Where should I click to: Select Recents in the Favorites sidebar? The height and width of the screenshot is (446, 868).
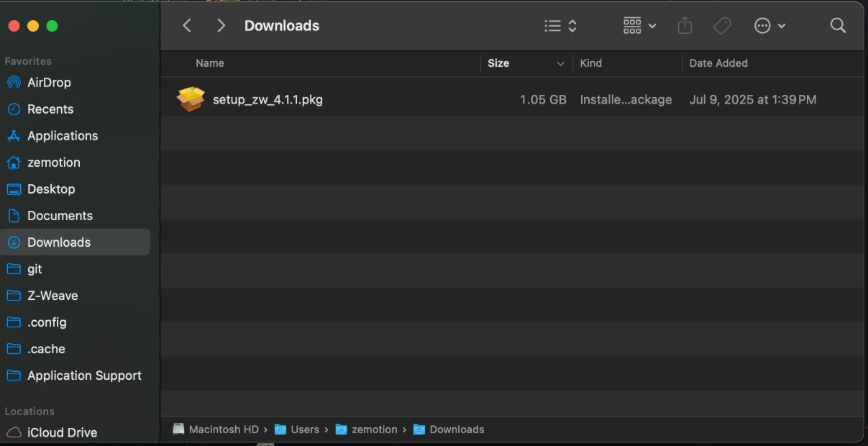50,109
